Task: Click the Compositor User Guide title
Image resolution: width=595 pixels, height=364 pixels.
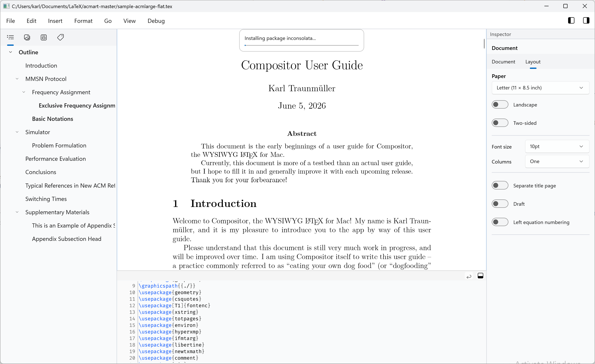Action: pos(302,65)
